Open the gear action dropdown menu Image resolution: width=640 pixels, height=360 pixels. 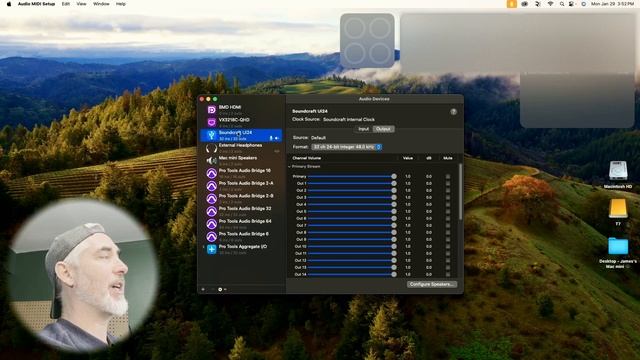point(222,289)
